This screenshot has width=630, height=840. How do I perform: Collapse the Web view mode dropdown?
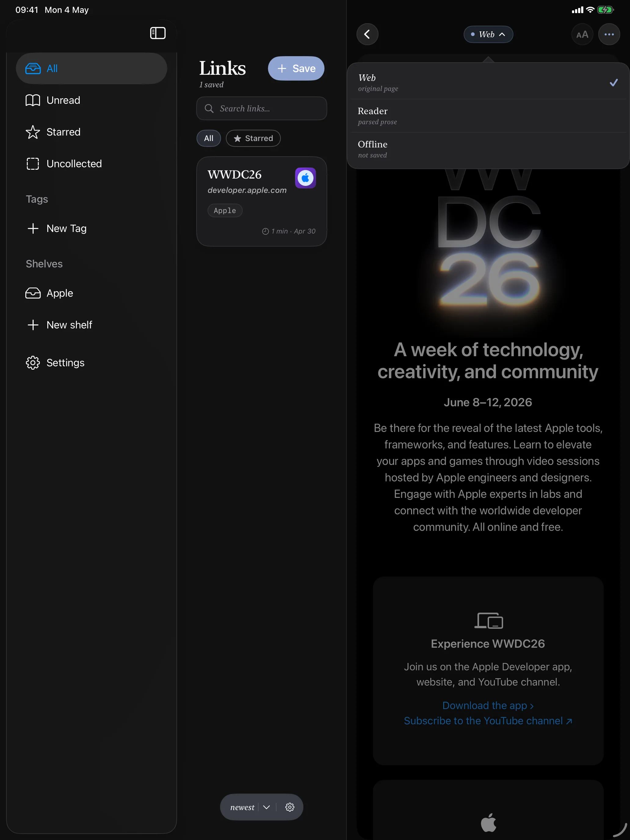point(488,34)
